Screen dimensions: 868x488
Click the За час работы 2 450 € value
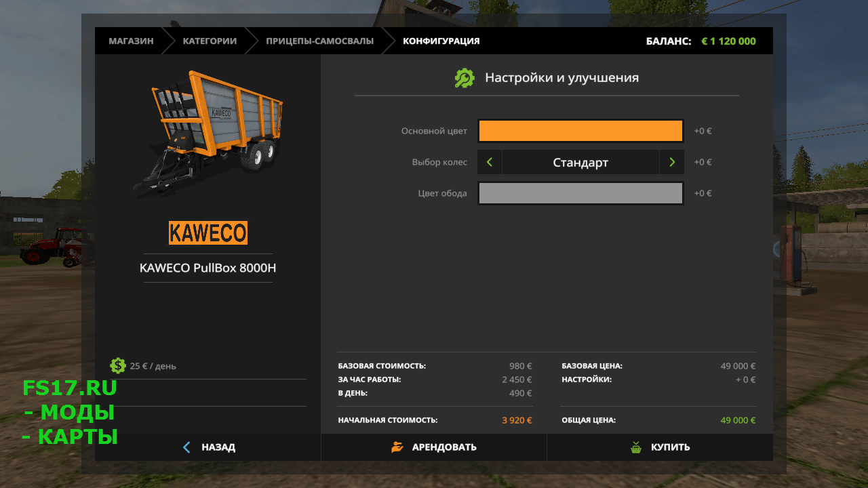pos(517,380)
